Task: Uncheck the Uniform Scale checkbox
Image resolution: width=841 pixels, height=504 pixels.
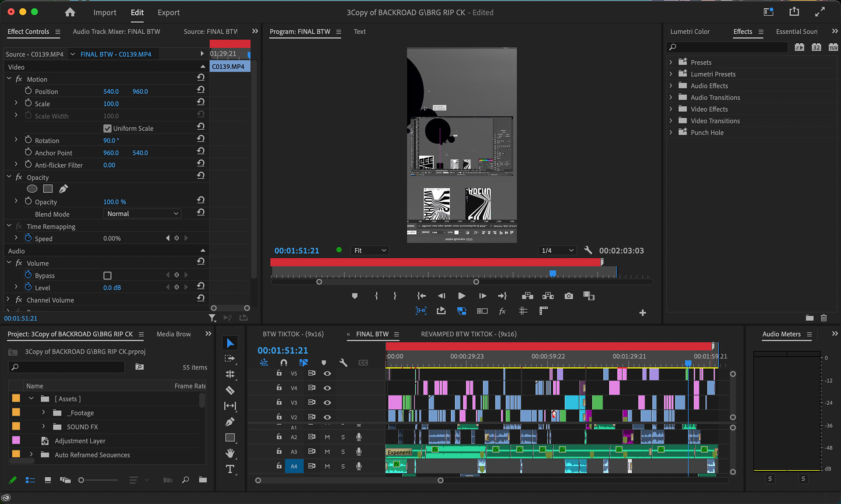Action: click(107, 128)
